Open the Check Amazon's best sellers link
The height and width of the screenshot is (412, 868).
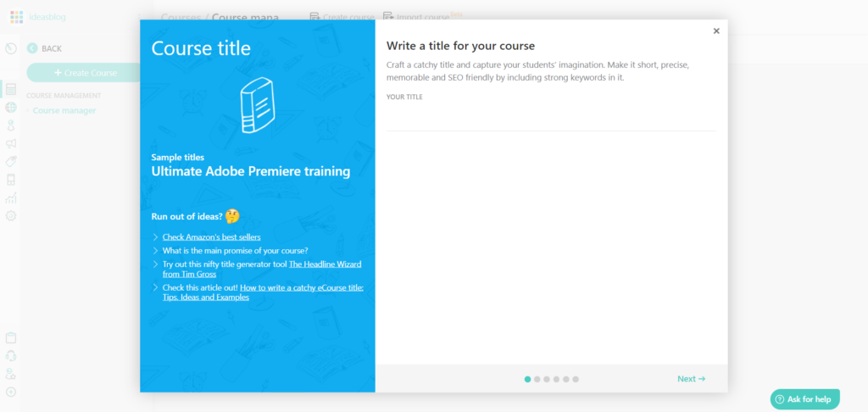click(211, 237)
